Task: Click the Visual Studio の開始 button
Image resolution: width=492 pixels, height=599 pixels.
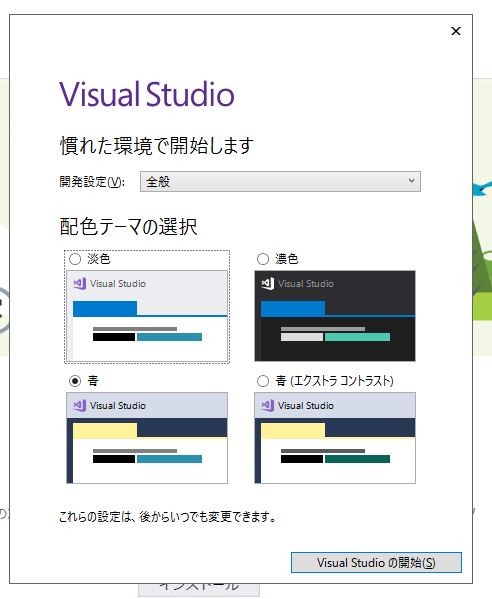Action: 376,563
